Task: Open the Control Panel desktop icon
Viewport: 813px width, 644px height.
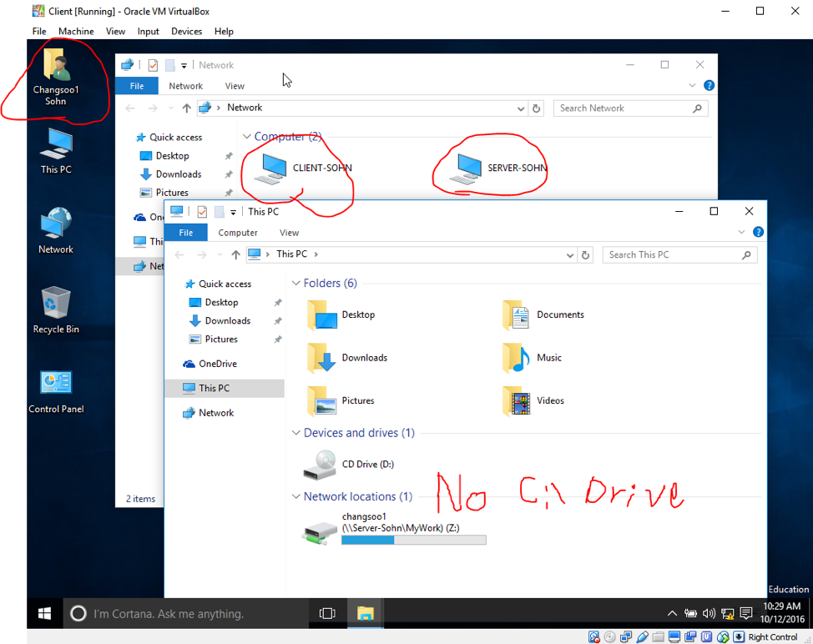Action: point(56,392)
